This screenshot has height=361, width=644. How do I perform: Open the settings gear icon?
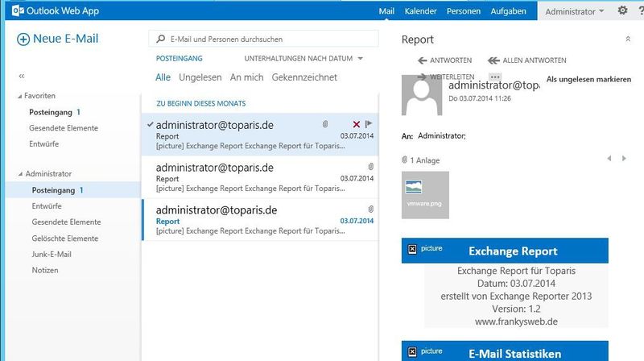tap(622, 10)
